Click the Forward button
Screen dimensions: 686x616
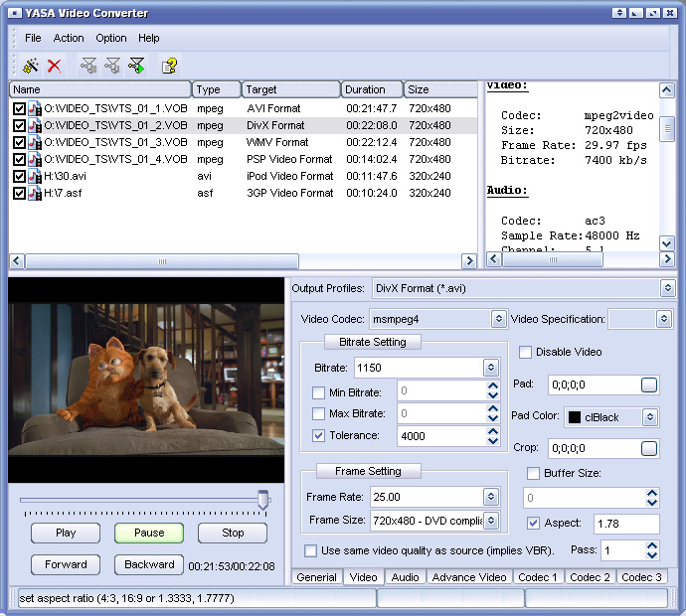tap(66, 564)
